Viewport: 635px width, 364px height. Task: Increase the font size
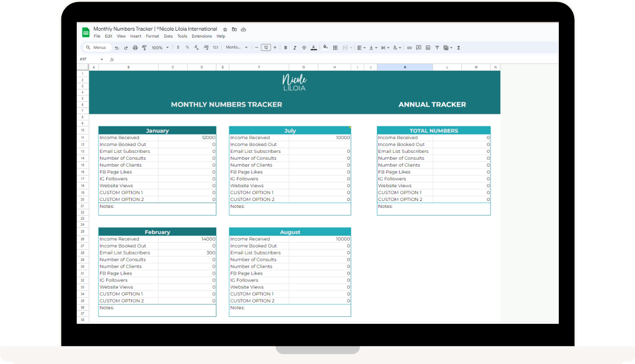pos(275,48)
